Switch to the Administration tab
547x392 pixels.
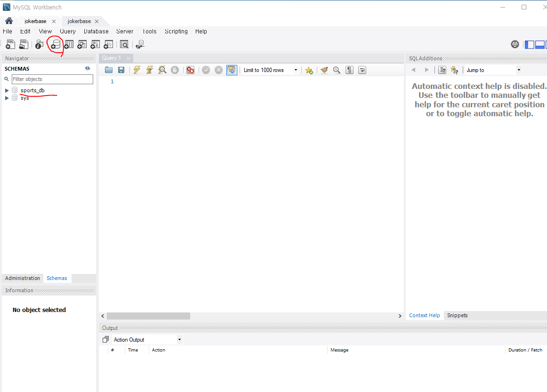23,278
